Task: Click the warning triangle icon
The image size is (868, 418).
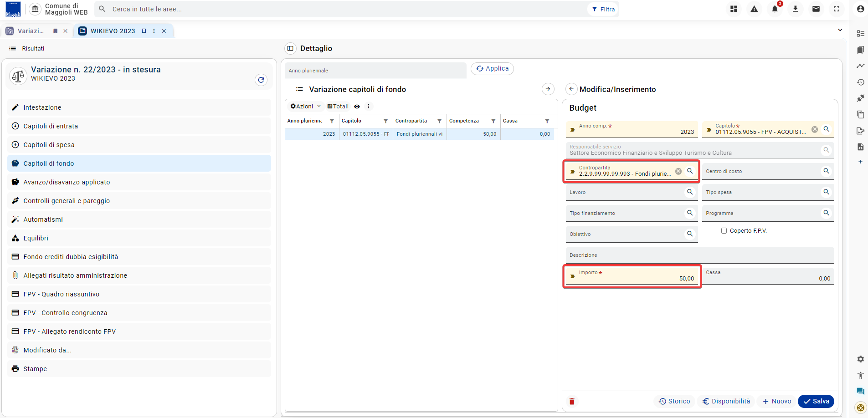Action: (754, 9)
